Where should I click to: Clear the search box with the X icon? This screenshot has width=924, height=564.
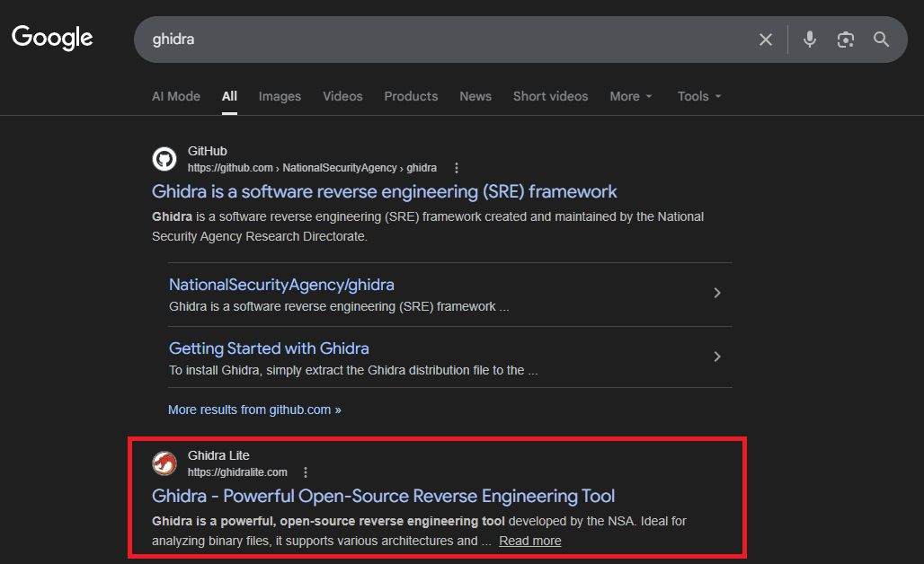tap(766, 40)
